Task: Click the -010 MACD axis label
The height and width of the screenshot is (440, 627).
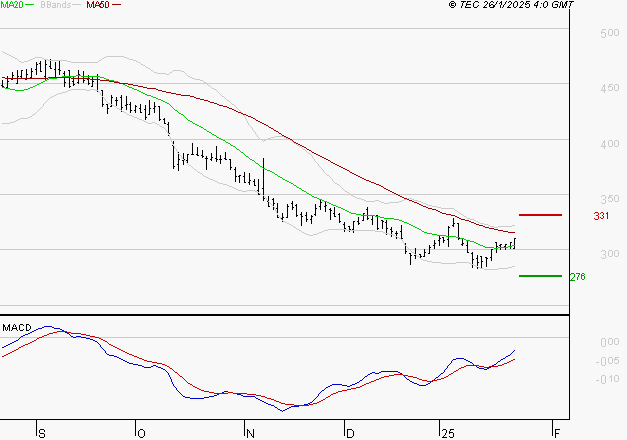Action: point(604,378)
